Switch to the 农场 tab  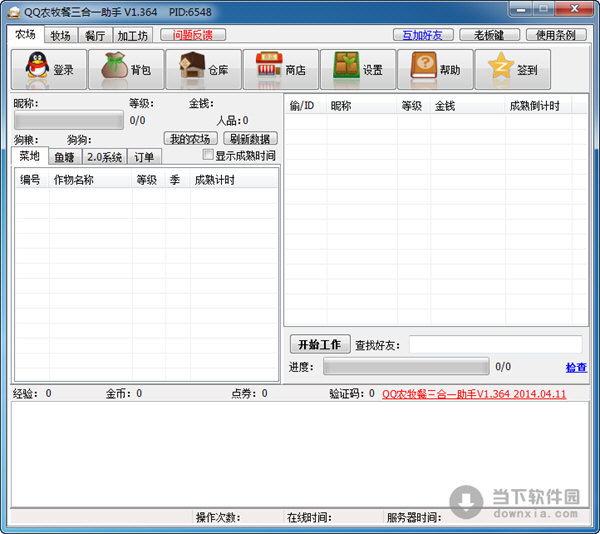pos(25,34)
